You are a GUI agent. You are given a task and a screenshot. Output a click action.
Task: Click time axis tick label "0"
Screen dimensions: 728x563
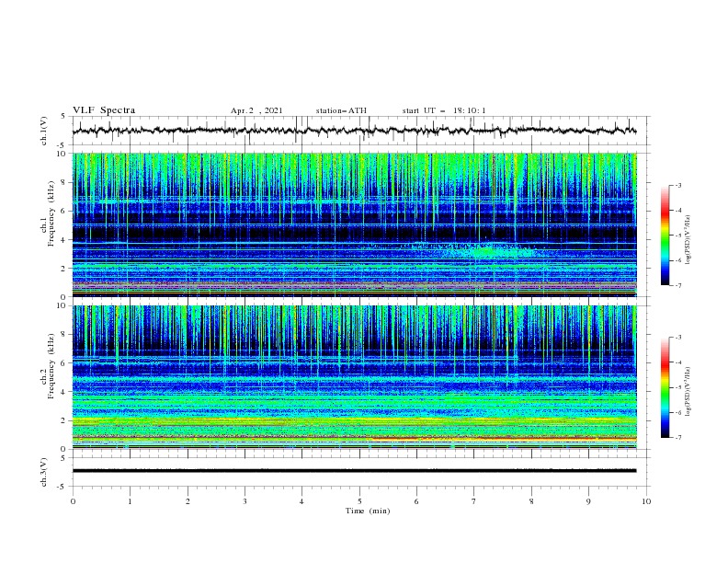(x=73, y=501)
